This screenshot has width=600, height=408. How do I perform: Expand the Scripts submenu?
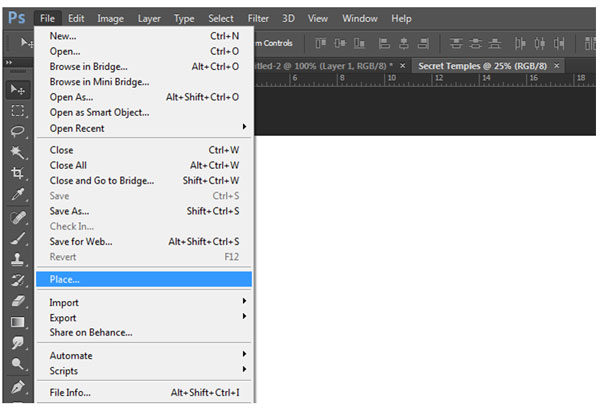pos(144,370)
